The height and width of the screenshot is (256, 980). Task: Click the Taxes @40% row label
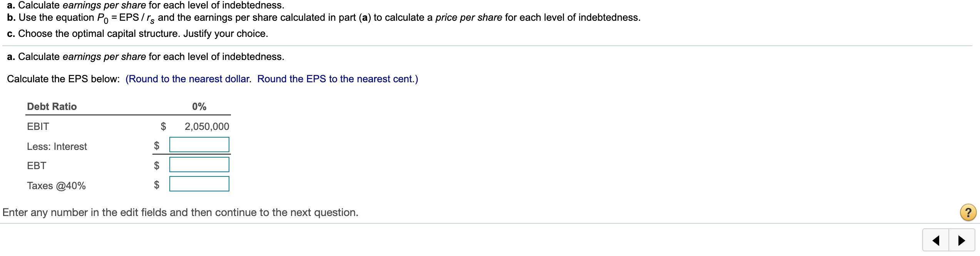pos(56,186)
